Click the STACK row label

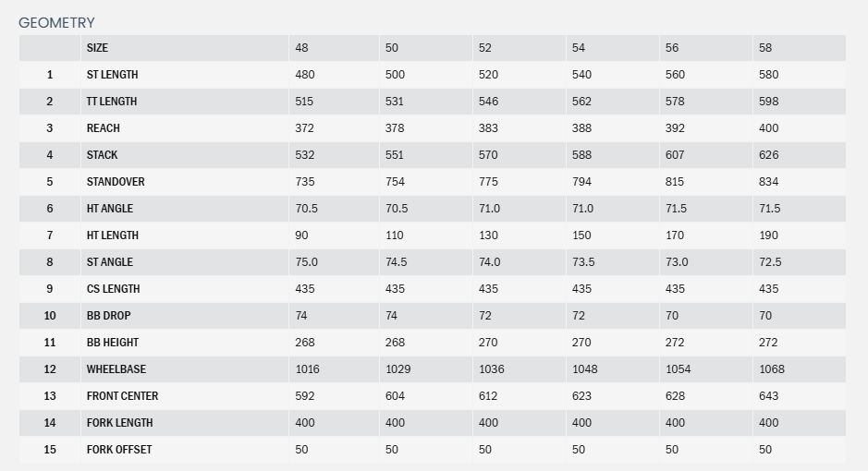click(x=103, y=155)
